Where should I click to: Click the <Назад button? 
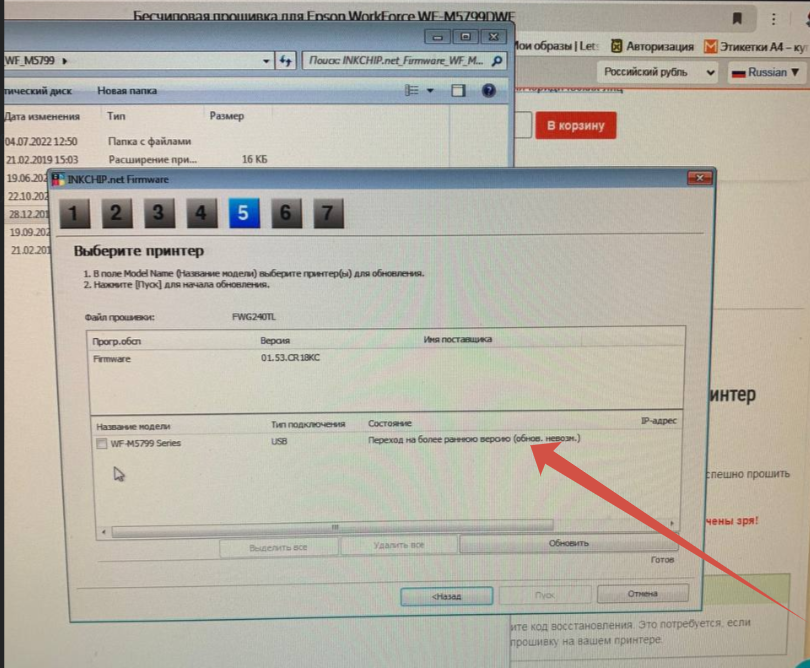click(445, 595)
